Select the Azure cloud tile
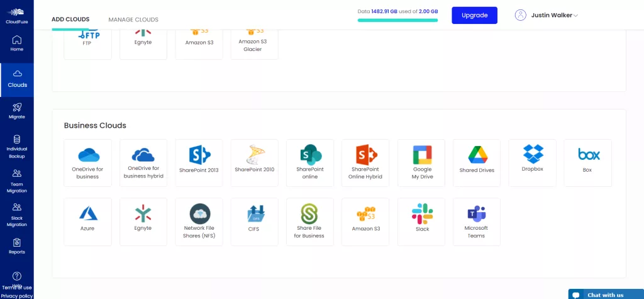This screenshot has width=644, height=299. click(87, 222)
